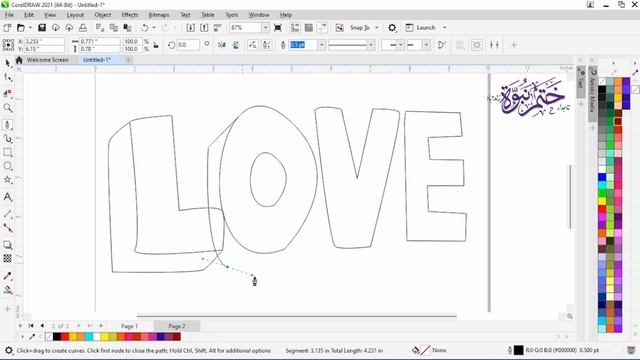The image size is (640, 360).
Task: Go to previous page button
Action: pos(42,326)
